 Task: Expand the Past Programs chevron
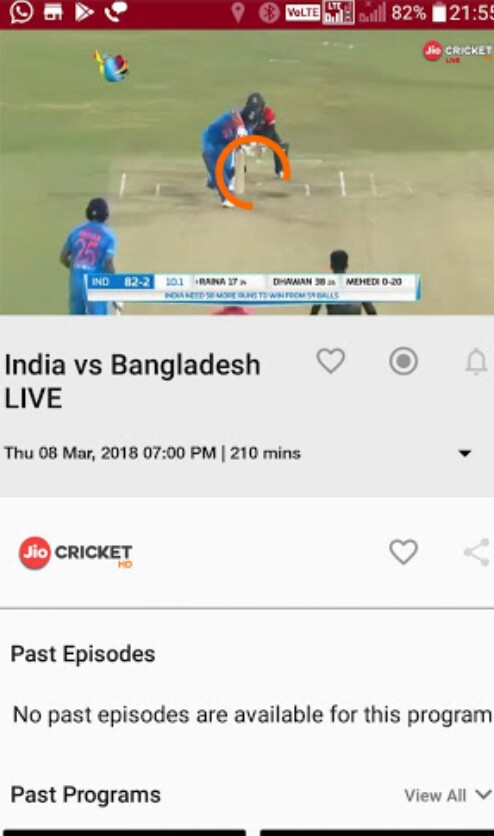point(483,795)
